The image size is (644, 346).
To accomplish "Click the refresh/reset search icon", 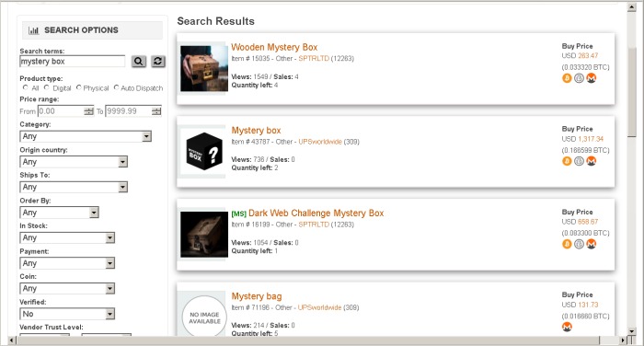I will point(157,62).
